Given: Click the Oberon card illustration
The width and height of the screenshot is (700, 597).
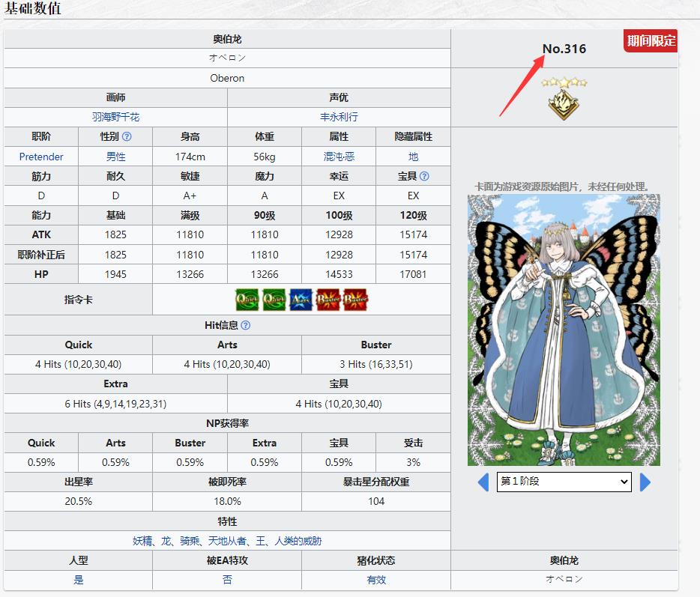Looking at the screenshot, I should point(564,330).
